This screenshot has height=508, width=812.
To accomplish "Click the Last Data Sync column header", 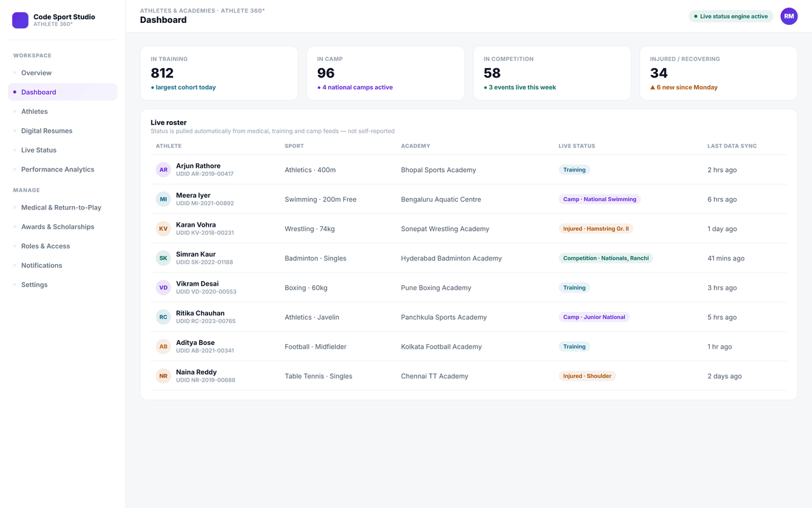I will tap(732, 146).
